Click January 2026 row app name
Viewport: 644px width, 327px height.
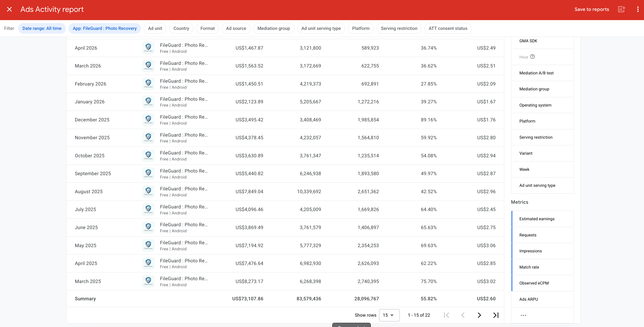click(x=184, y=99)
